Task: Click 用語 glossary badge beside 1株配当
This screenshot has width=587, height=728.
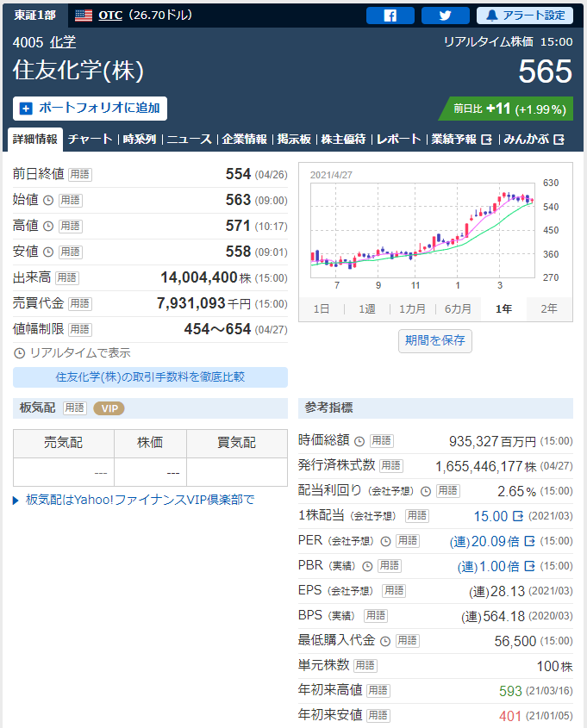Action: pyautogui.click(x=417, y=516)
